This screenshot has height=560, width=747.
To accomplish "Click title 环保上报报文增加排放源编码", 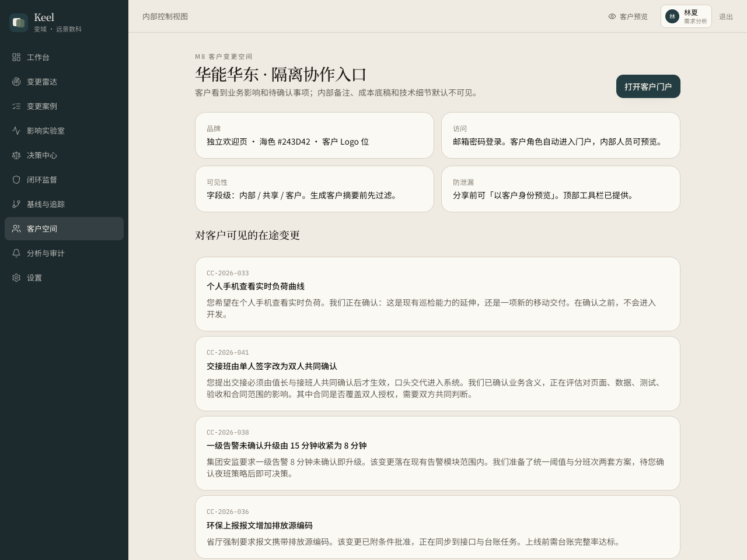I will pos(260,526).
